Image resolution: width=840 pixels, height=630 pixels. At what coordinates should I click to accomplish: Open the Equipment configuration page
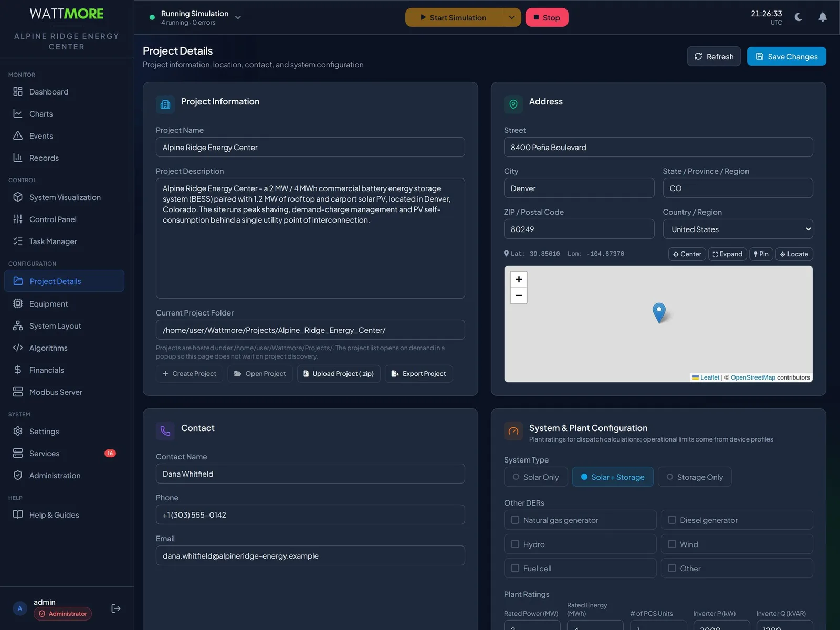pos(64,304)
